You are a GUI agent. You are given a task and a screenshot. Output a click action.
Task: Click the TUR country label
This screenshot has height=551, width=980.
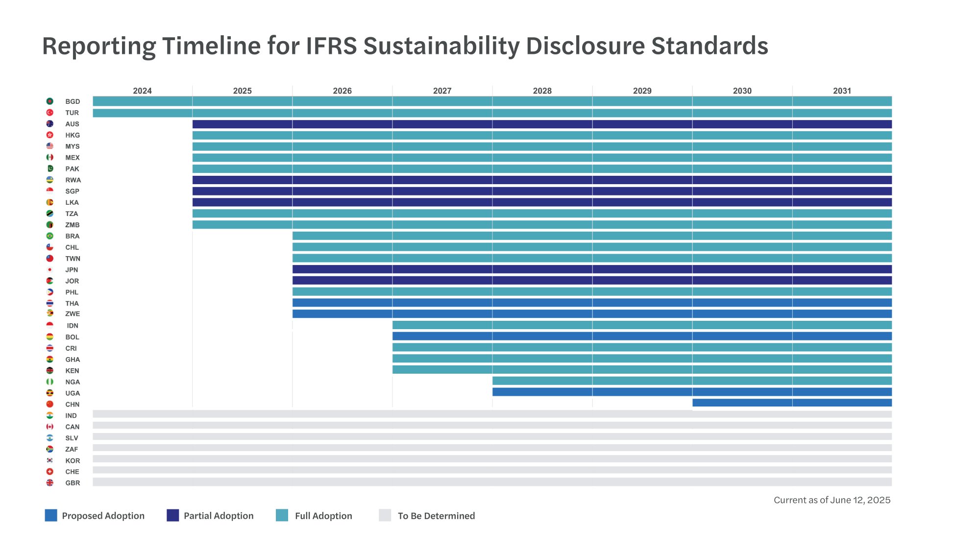tap(72, 113)
